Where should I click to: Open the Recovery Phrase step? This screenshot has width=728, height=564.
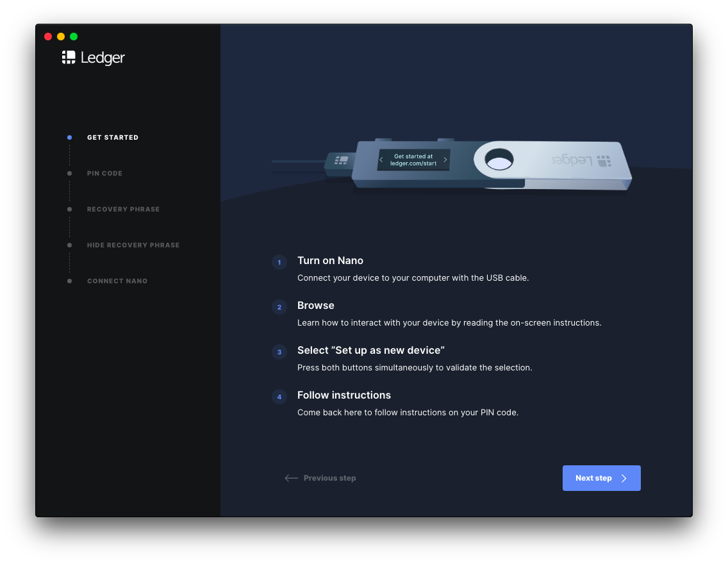(123, 210)
